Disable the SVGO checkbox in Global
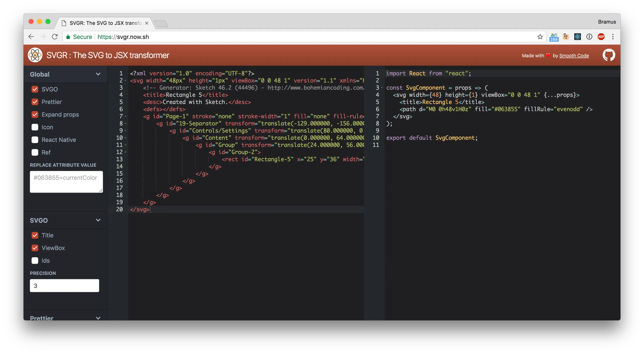 click(35, 89)
